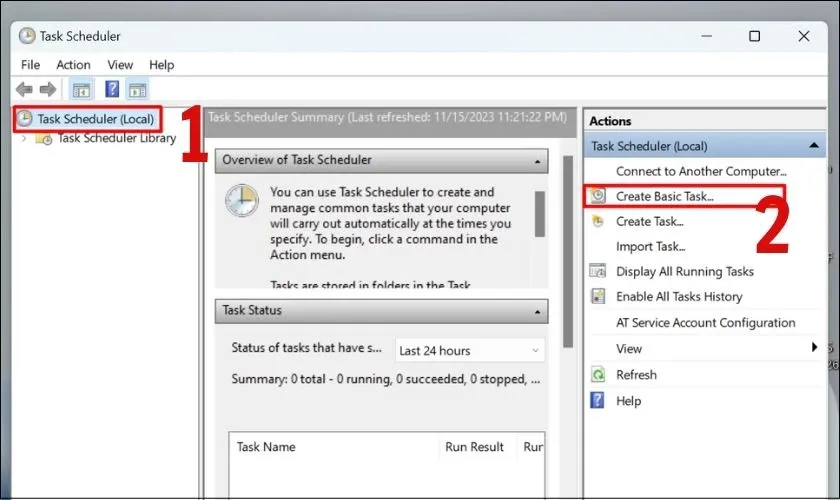Expand the Task Scheduler Library tree node
The image size is (840, 500).
24,138
